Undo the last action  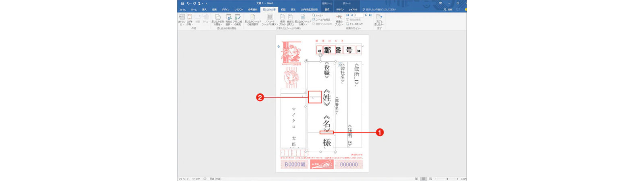[188, 3]
